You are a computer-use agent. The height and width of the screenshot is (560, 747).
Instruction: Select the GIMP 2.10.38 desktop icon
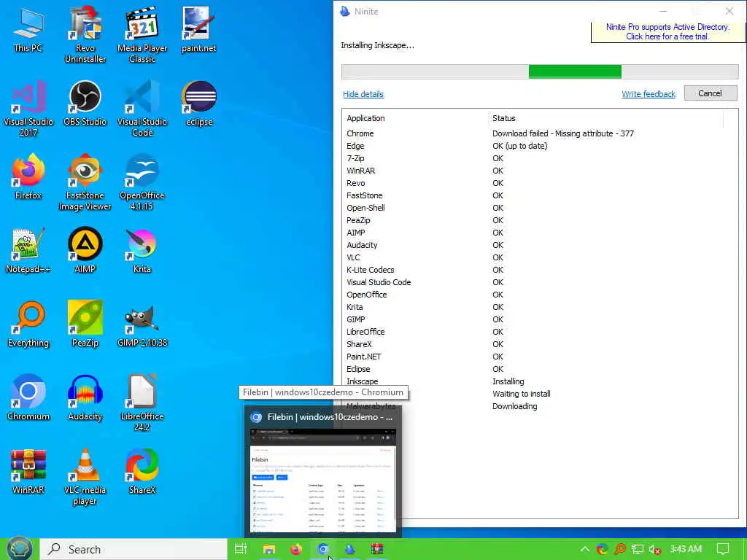[142, 324]
